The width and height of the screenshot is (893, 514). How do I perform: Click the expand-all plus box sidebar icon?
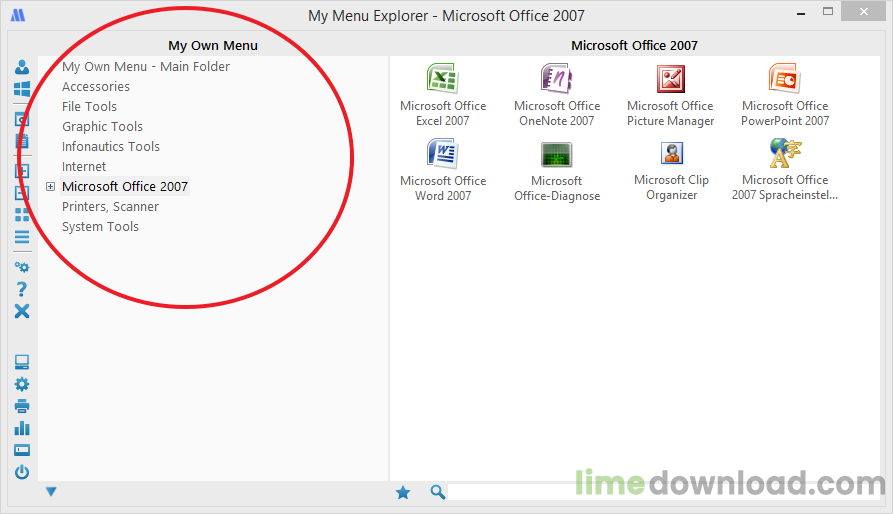point(22,171)
